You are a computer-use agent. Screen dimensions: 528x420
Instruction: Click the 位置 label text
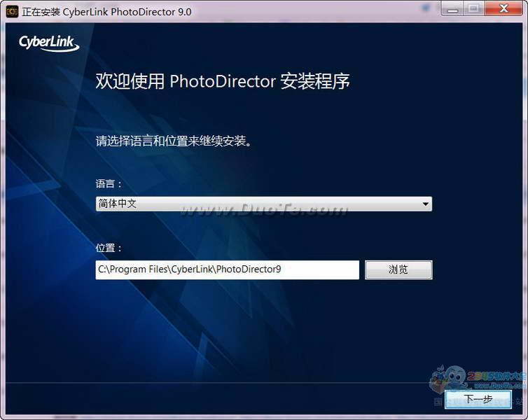[109, 248]
